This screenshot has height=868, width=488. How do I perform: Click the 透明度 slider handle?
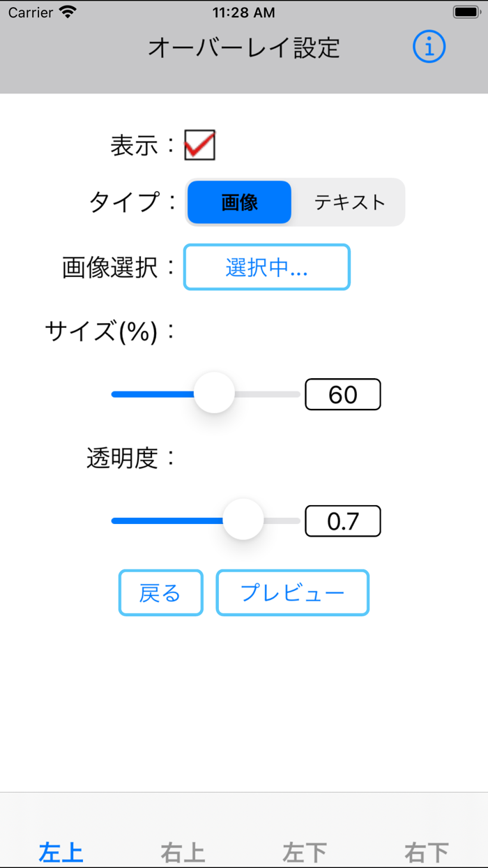pos(243,521)
